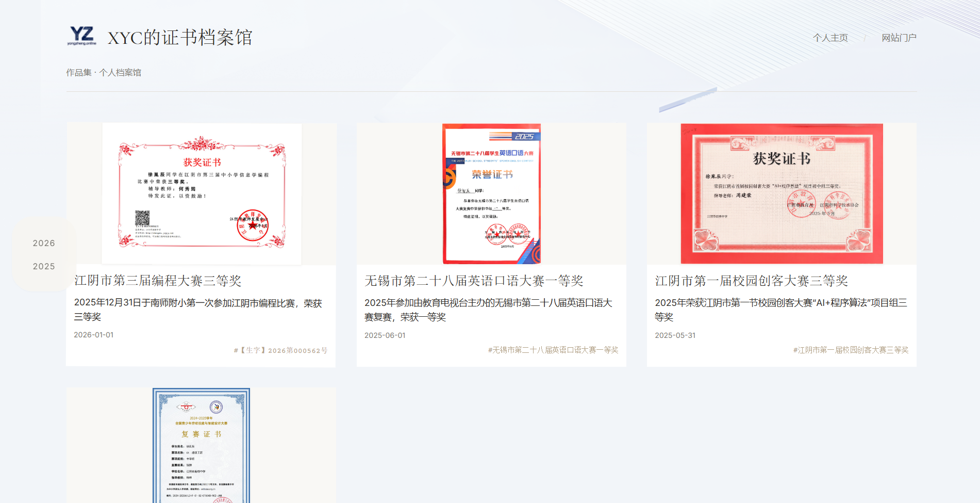Screen dimensions: 980x503
Task: Open the 江阴市第三届编程大赛三等奖 certificate image
Action: click(x=201, y=194)
